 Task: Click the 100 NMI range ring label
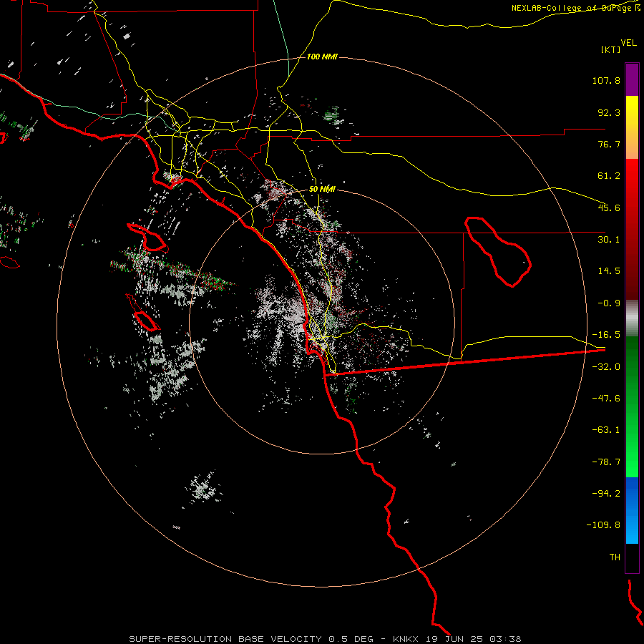322,57
